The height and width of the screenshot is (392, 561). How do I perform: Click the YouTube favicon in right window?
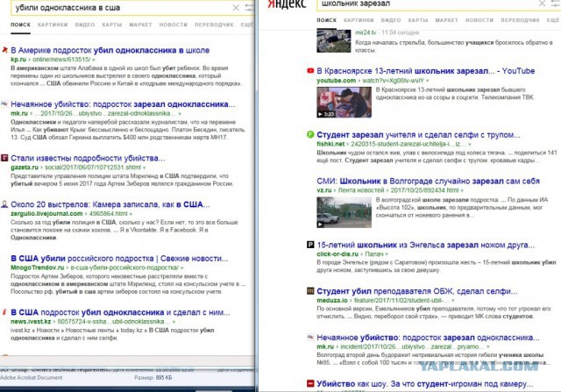pos(310,71)
